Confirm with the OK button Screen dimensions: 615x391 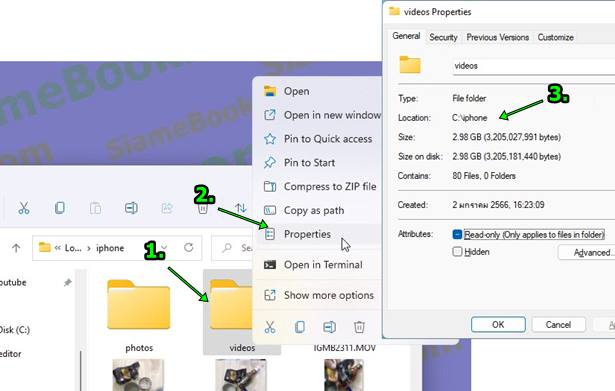[x=498, y=324]
